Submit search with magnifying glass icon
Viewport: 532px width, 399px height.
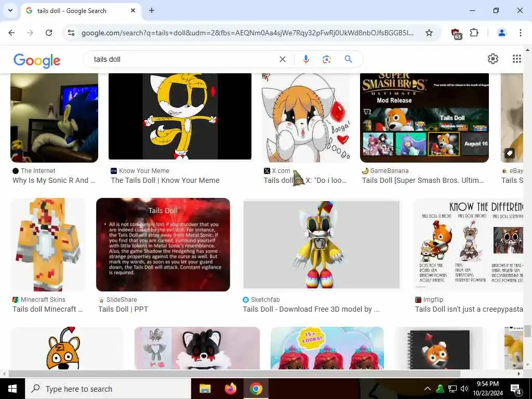[x=348, y=59]
